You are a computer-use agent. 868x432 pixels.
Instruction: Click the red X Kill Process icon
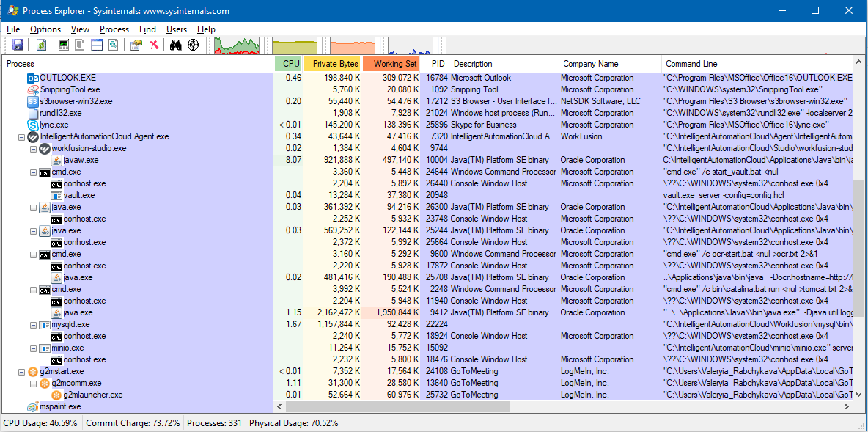point(155,45)
